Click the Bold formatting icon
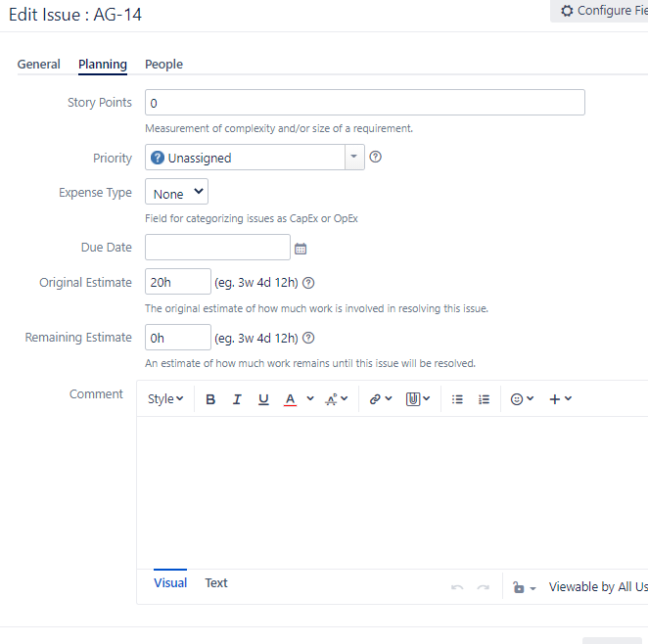 coord(210,399)
